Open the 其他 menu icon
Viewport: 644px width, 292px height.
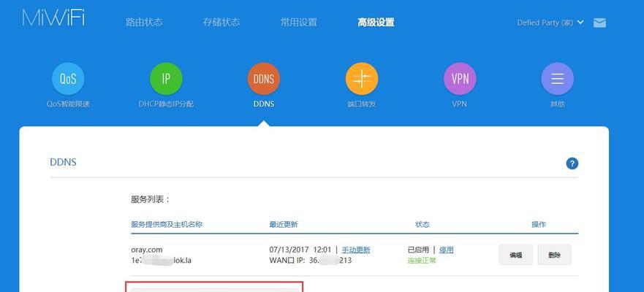pos(557,79)
